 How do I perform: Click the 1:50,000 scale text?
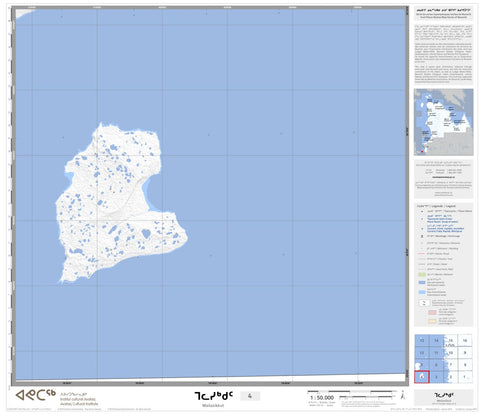point(321,398)
